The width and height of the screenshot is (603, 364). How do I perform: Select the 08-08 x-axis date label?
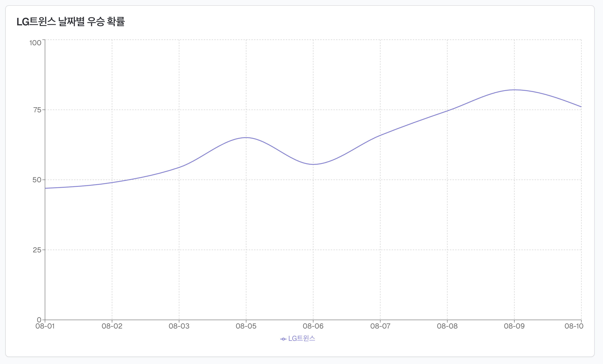(447, 326)
